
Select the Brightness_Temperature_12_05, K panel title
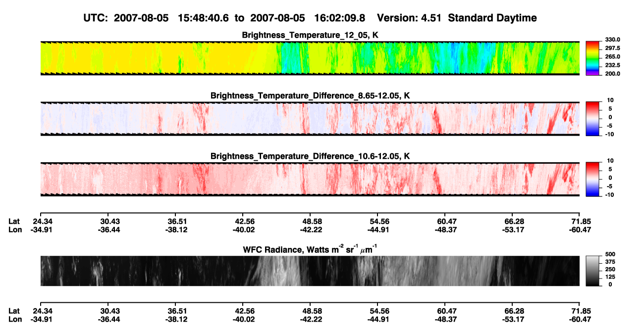(310, 35)
